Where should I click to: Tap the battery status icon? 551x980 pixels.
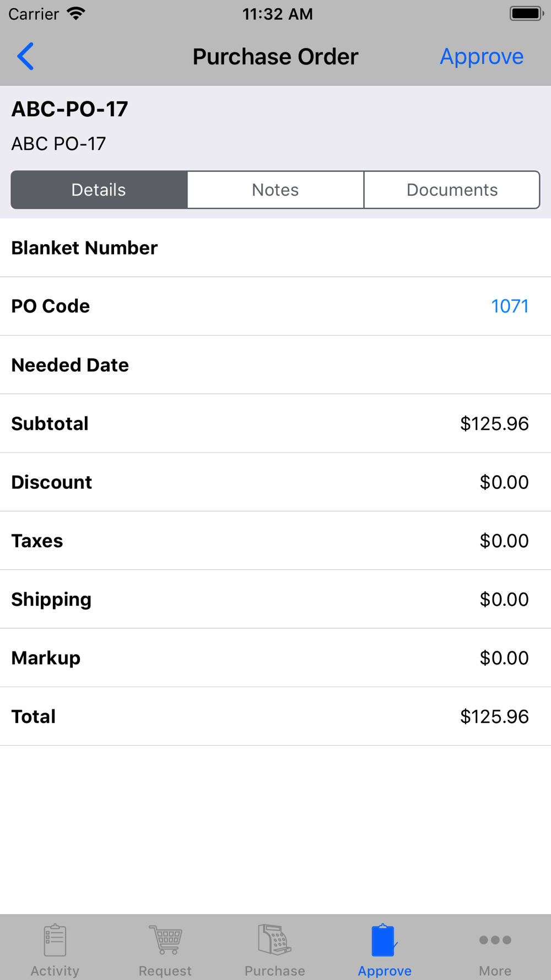click(x=526, y=14)
